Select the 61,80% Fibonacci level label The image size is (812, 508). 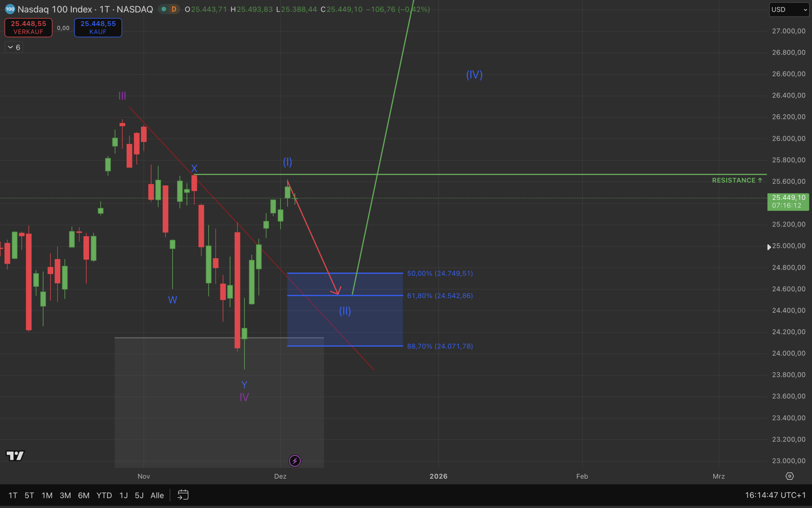(440, 296)
